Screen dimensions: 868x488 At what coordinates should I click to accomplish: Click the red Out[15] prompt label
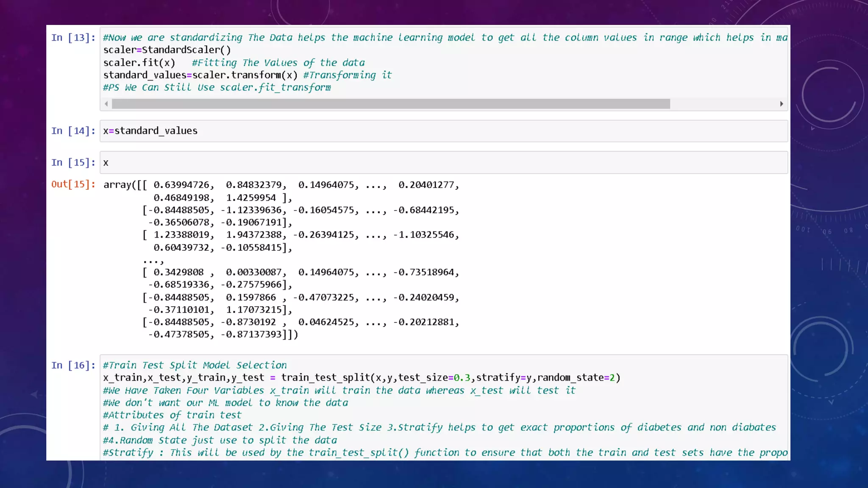coord(73,184)
